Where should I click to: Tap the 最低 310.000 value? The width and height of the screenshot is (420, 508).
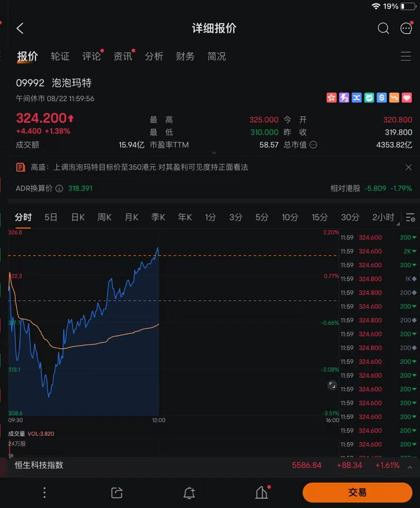coord(264,132)
